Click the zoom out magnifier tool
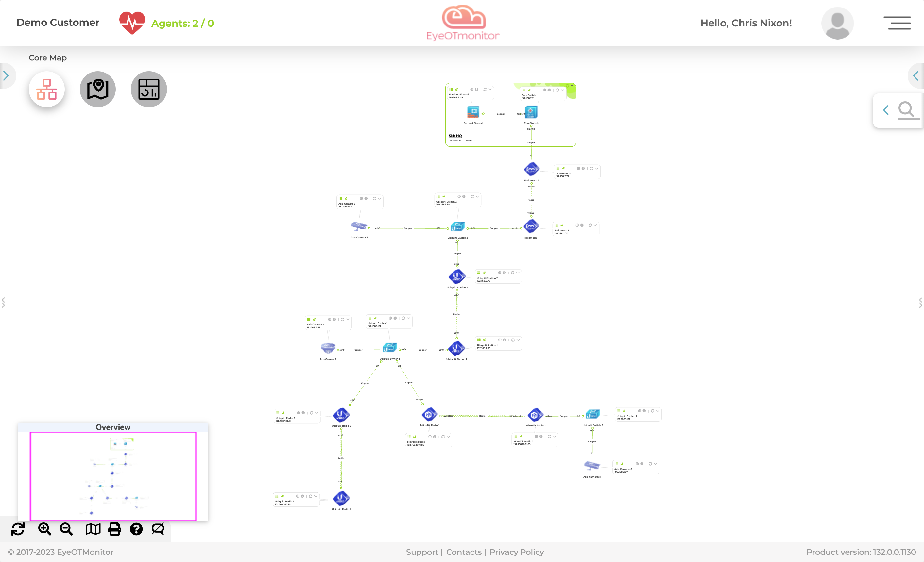The height and width of the screenshot is (562, 924). (66, 529)
